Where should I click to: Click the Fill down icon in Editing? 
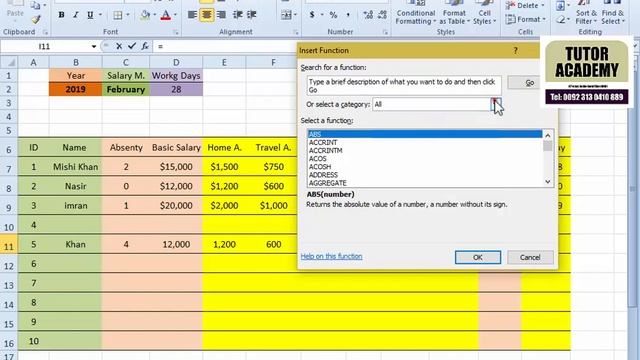(560, 6)
